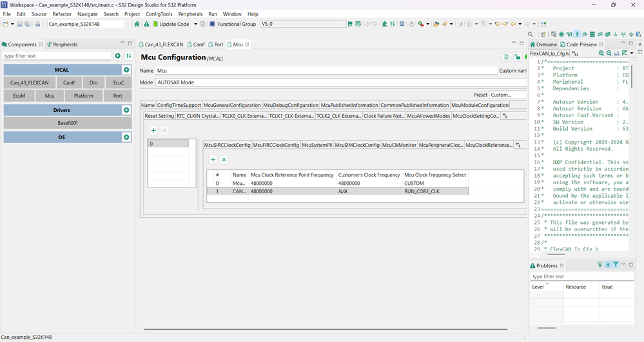The height and width of the screenshot is (342, 644).
Task: Click the Save icon in the toolbar
Action: coord(19,24)
